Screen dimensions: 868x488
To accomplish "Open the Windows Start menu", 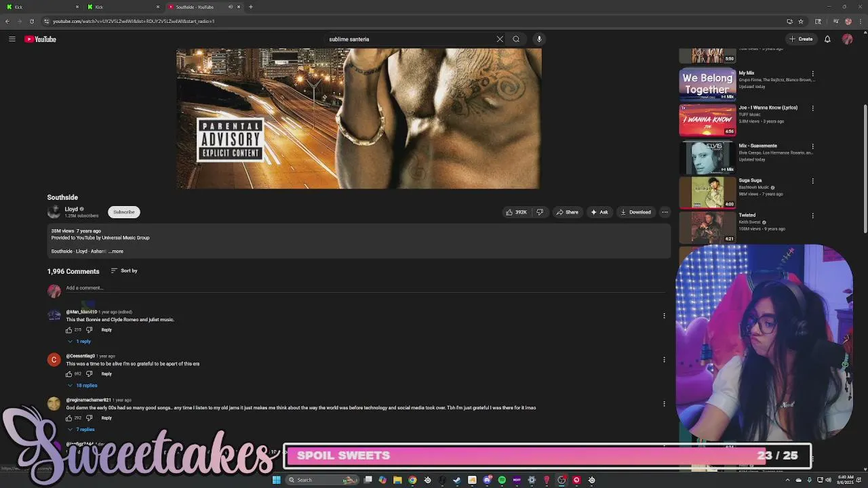I will tap(276, 480).
